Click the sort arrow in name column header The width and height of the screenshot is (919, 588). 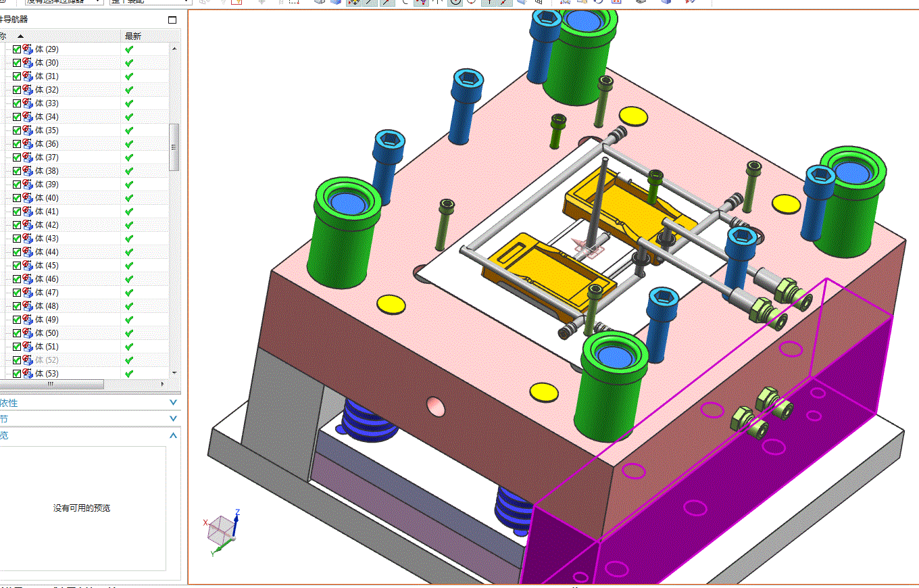(20, 36)
